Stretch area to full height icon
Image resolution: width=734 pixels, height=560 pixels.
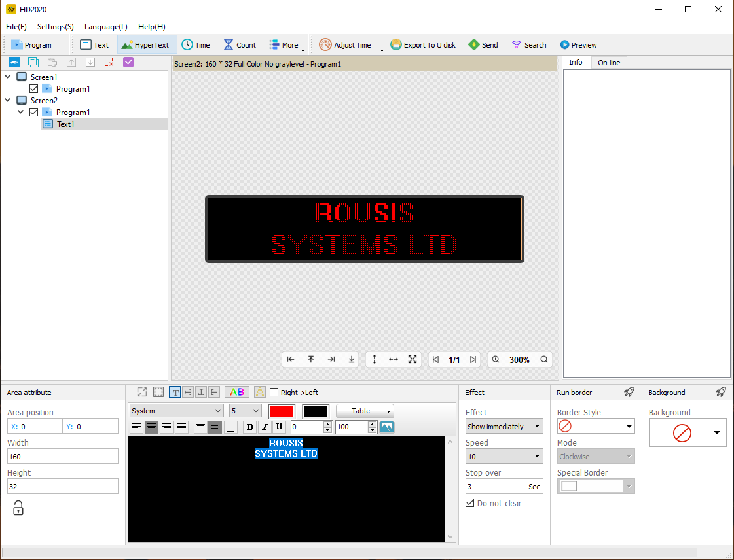pos(375,359)
